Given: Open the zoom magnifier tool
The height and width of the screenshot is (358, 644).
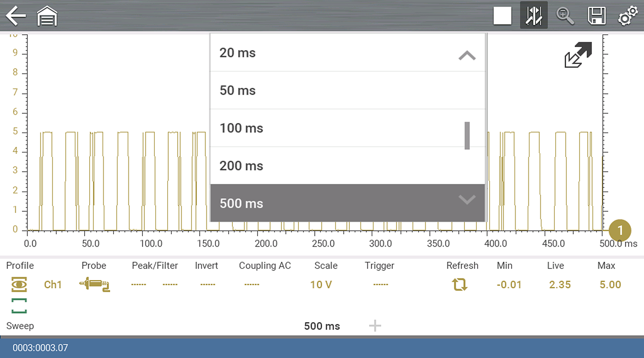Looking at the screenshot, I should pos(565,16).
